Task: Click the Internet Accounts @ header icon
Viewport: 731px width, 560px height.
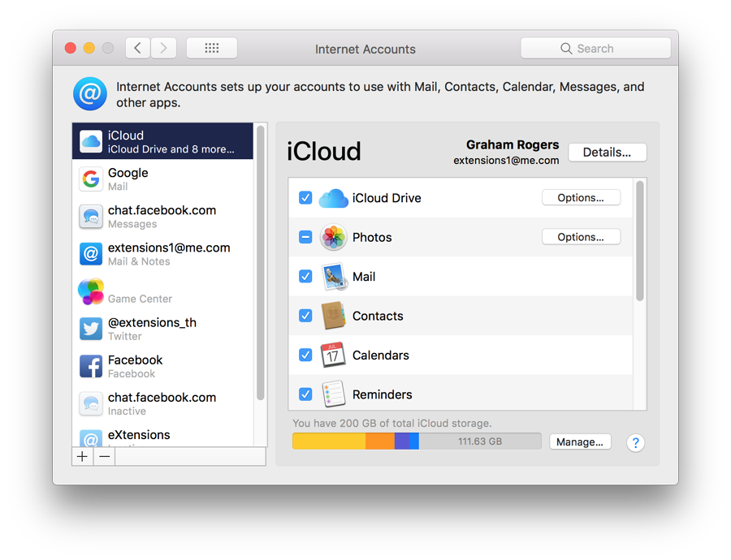Action: [x=90, y=93]
